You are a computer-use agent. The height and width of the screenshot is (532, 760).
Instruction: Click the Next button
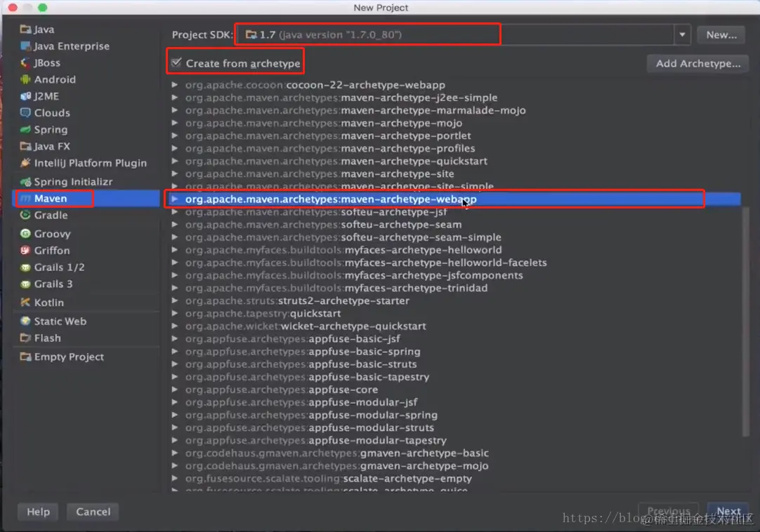tap(728, 511)
